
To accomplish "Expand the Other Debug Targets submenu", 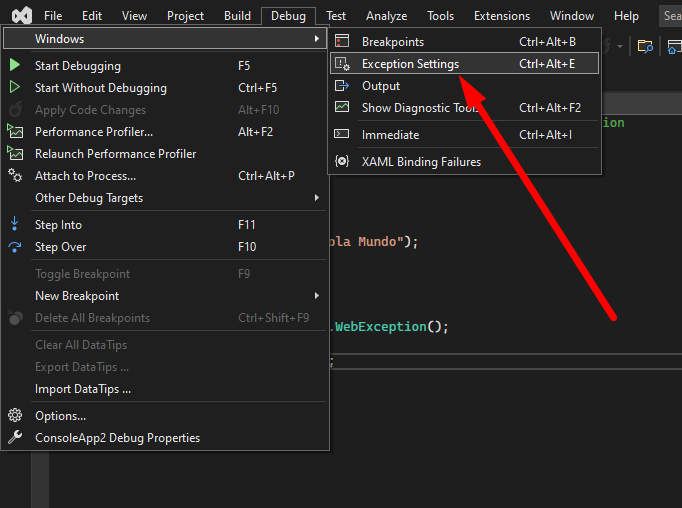I will [x=317, y=198].
